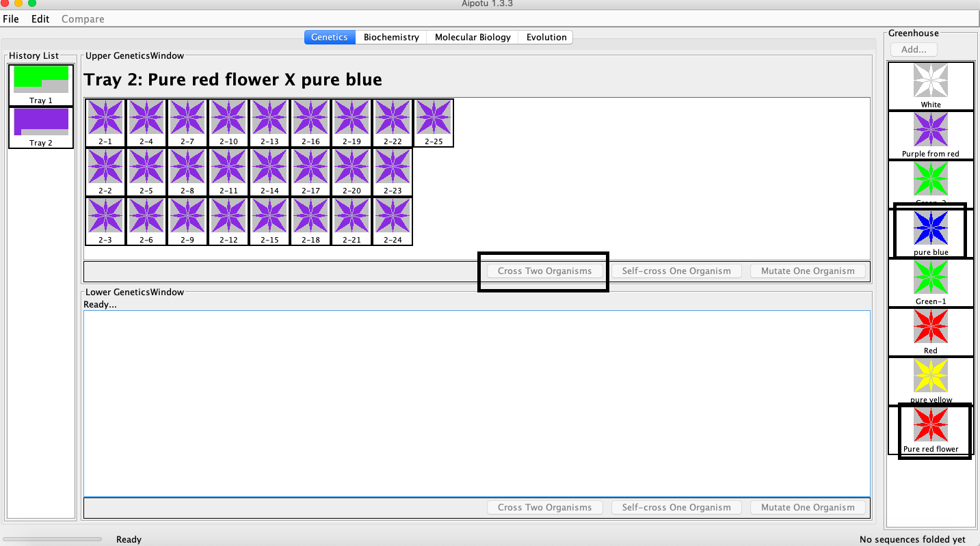Screen dimensions: 980x546
Task: Switch to the Molecular Biology tab
Action: 473,38
